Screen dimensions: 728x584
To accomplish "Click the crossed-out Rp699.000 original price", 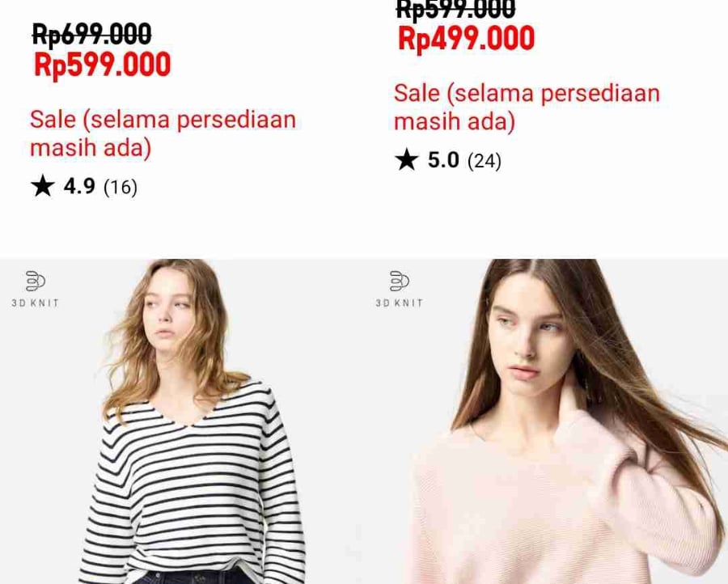I will tap(92, 34).
